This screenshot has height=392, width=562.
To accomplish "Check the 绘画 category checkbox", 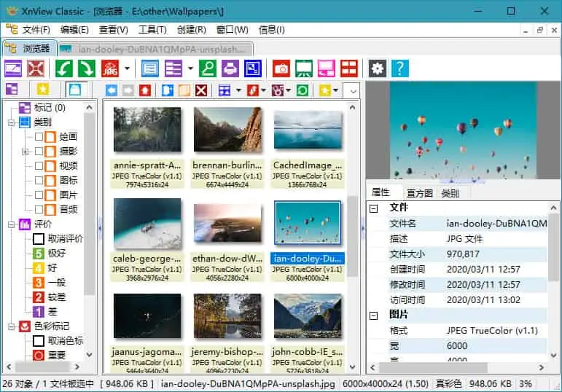I will pyautogui.click(x=39, y=136).
